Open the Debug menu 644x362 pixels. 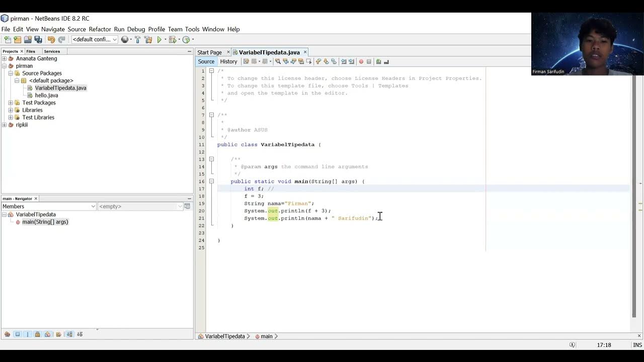tap(136, 29)
